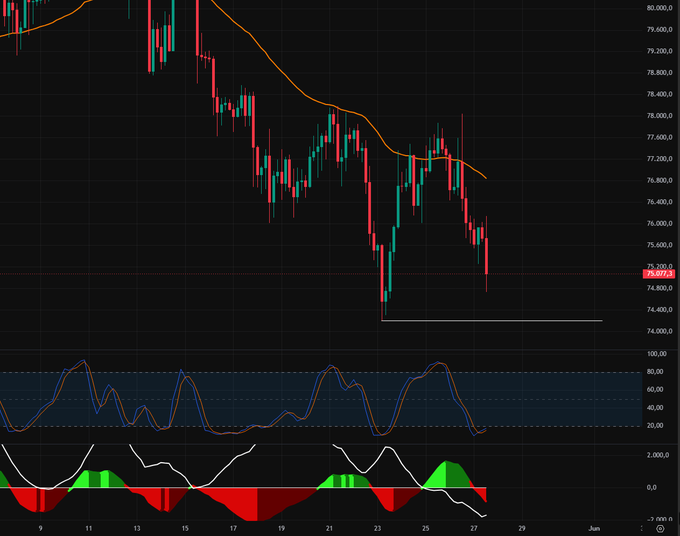
Task: Click the 74.400,0 price axis label
Action: [x=659, y=310]
